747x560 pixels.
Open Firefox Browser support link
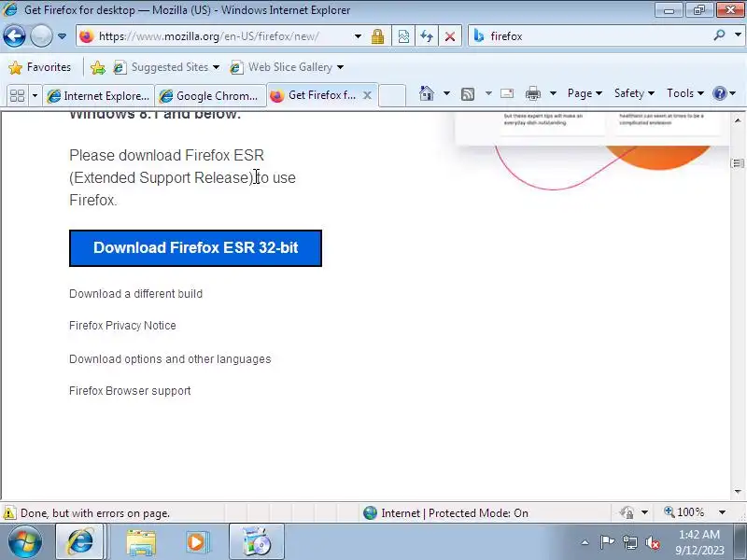(x=130, y=391)
